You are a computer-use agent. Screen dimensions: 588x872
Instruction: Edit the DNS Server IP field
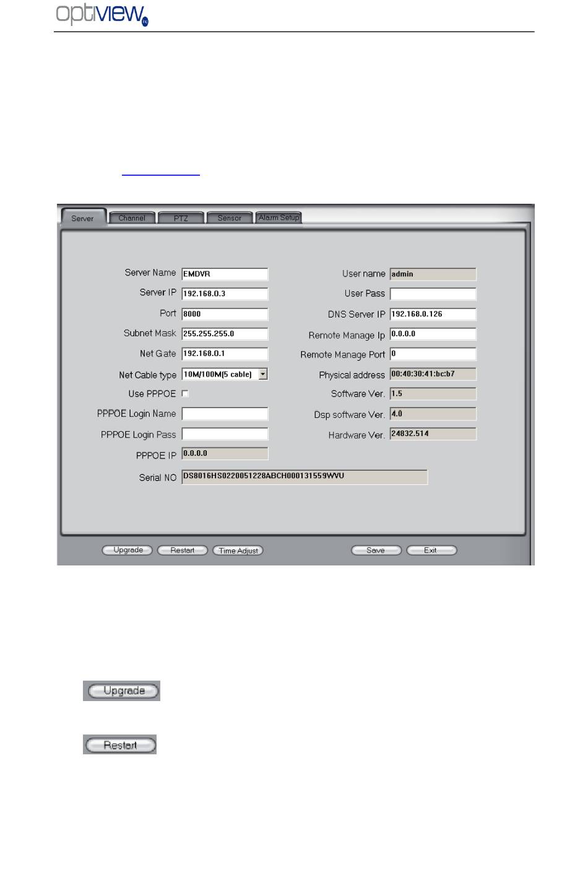433,314
